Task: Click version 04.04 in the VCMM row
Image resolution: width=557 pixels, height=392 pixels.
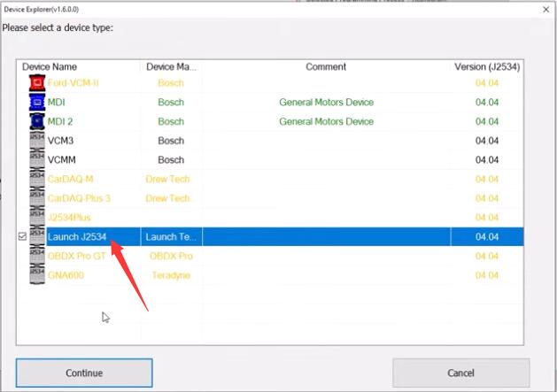Action: [487, 160]
